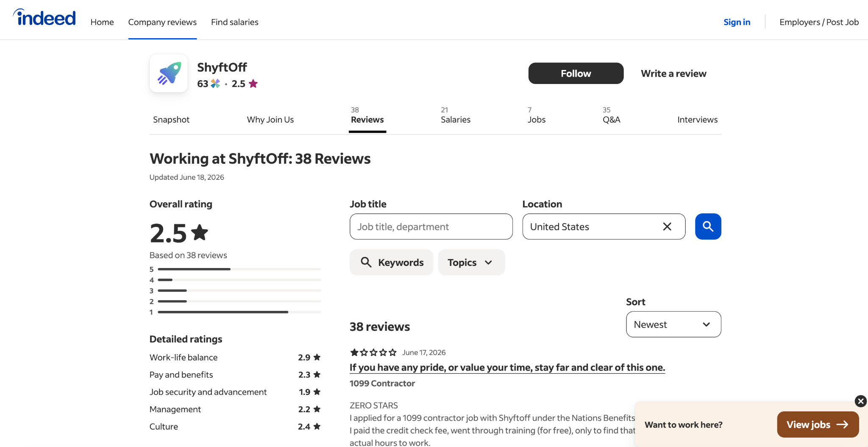Open the ShyftOff rocket logo thumbnail
868x447 pixels.
click(x=169, y=73)
